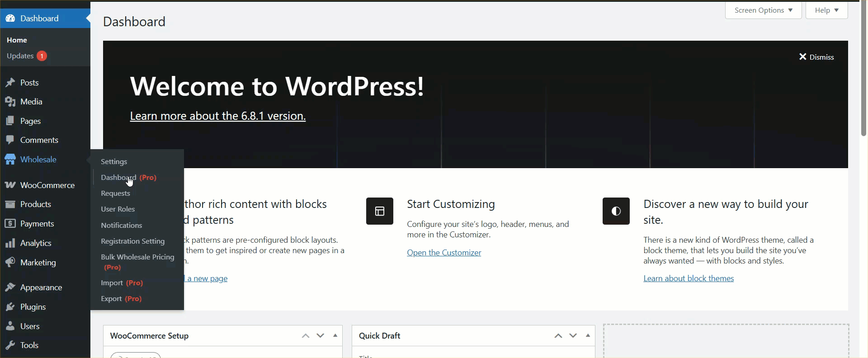Click the Marketing megaphone icon
Viewport: 868px width, 358px height.
pos(10,263)
